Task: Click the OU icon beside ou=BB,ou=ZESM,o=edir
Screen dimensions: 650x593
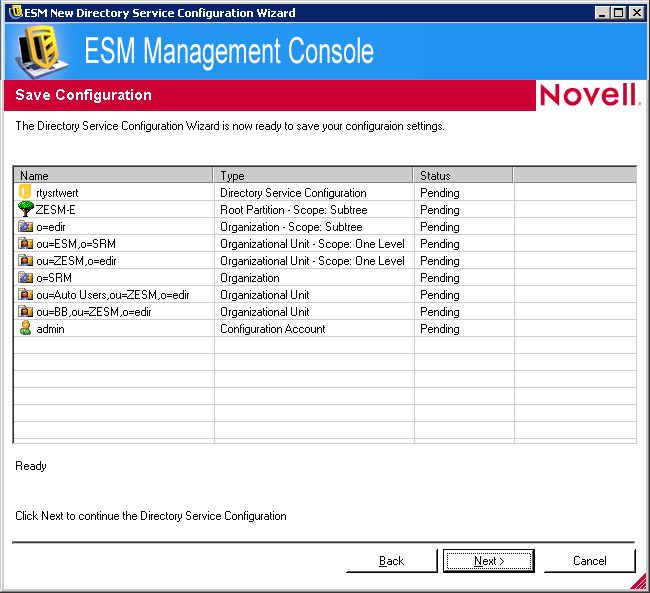Action: [25, 311]
